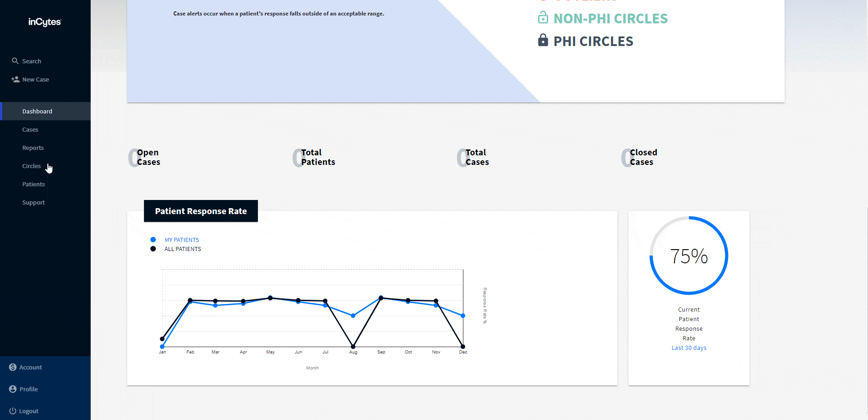This screenshot has width=868, height=420.
Task: Click the PHI Circles closed lock icon
Action: (x=543, y=41)
